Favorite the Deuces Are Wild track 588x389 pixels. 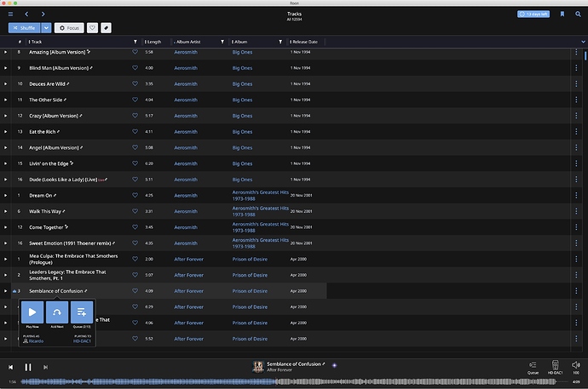pos(135,84)
